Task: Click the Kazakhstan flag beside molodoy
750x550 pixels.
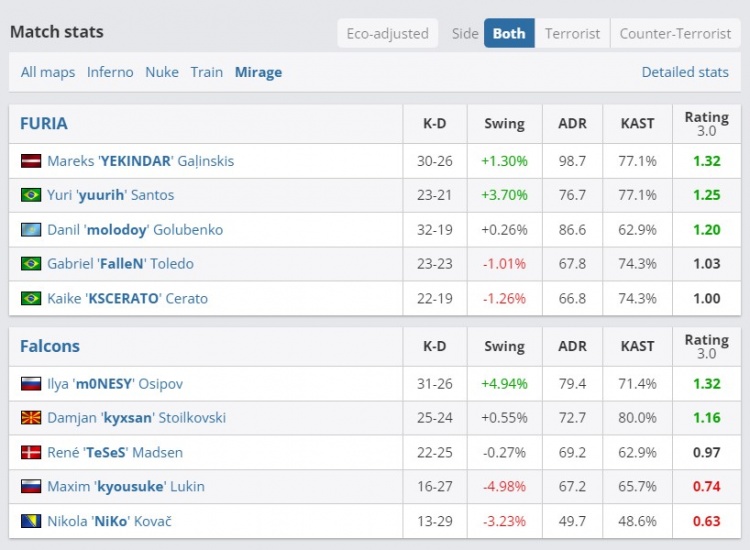Action: (31, 230)
